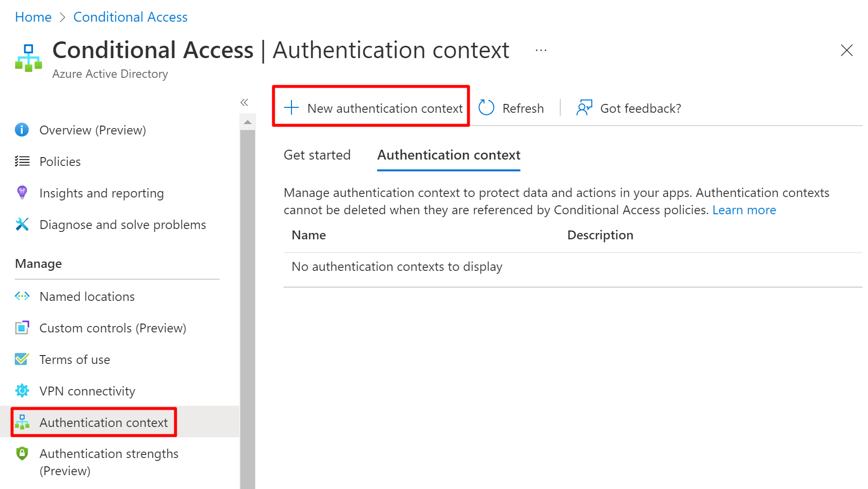Click the Named locations arrows icon

(22, 296)
